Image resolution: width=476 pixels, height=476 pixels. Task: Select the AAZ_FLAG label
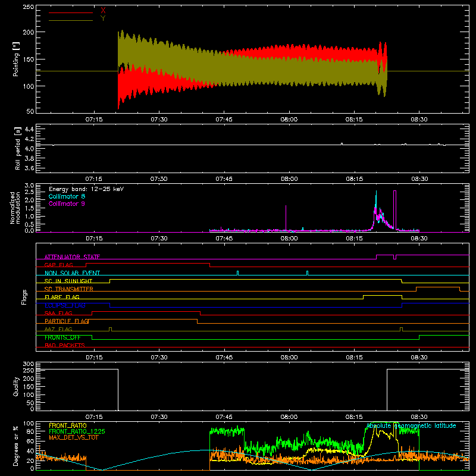[x=58, y=329]
